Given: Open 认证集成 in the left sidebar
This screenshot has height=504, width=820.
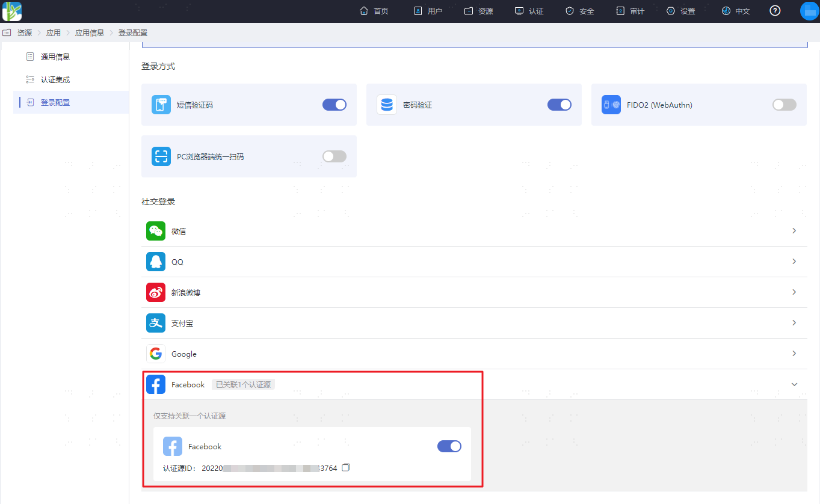Looking at the screenshot, I should [55, 79].
